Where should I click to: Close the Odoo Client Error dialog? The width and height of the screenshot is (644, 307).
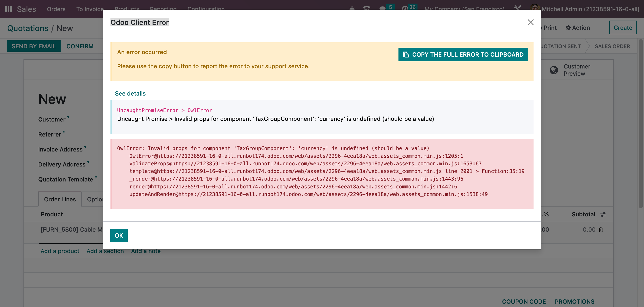530,22
